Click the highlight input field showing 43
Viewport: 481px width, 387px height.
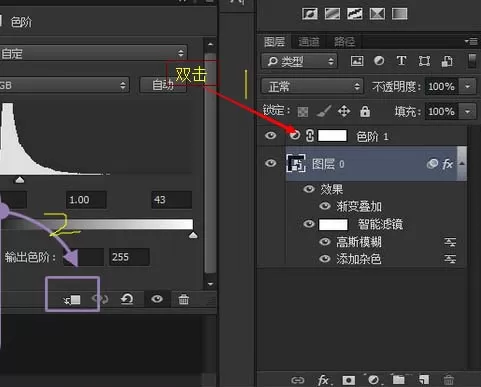tap(171, 200)
